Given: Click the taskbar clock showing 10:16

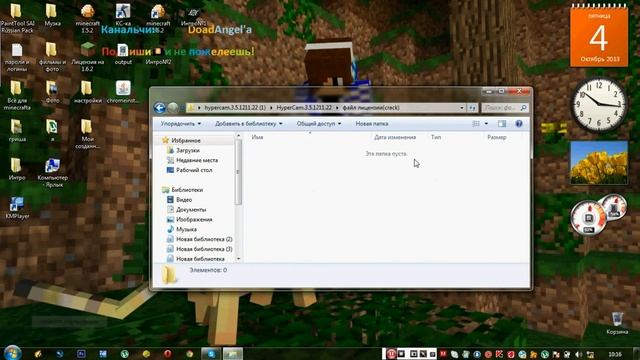Looking at the screenshot, I should [x=615, y=354].
